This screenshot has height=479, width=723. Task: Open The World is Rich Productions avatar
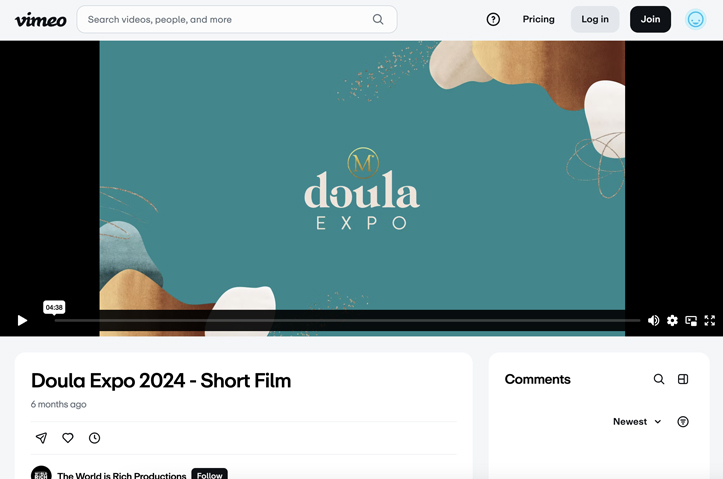point(41,473)
